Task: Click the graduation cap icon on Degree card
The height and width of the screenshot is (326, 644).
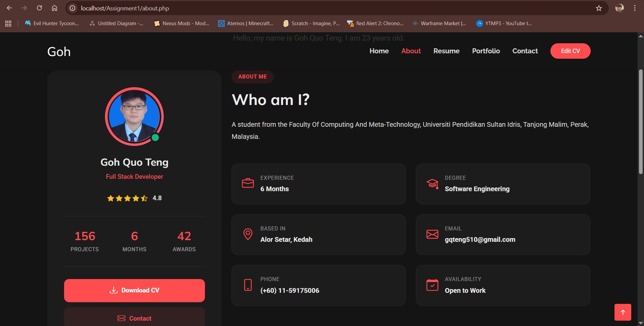Action: 432,183
